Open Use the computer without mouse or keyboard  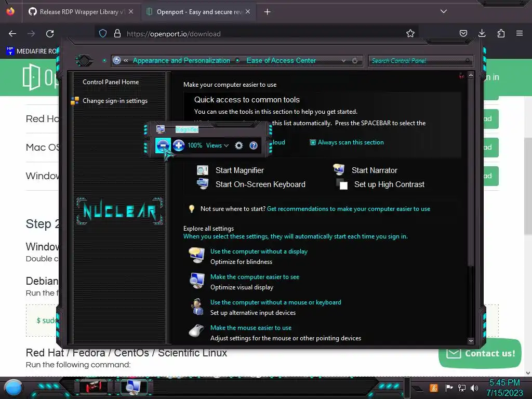[x=275, y=302]
